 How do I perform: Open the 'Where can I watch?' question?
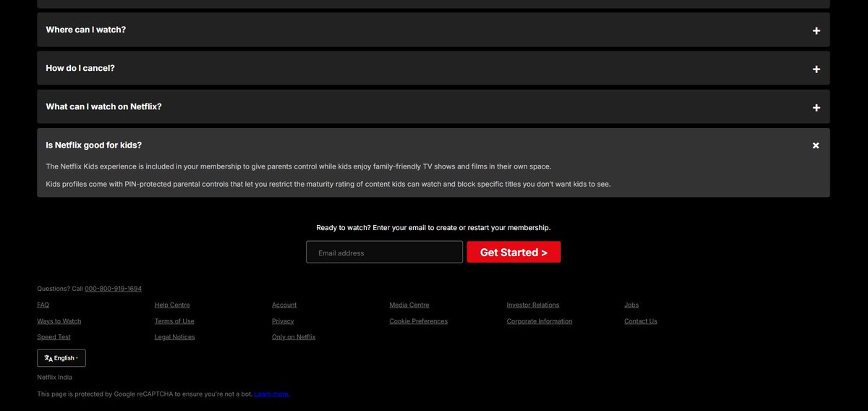pyautogui.click(x=433, y=30)
